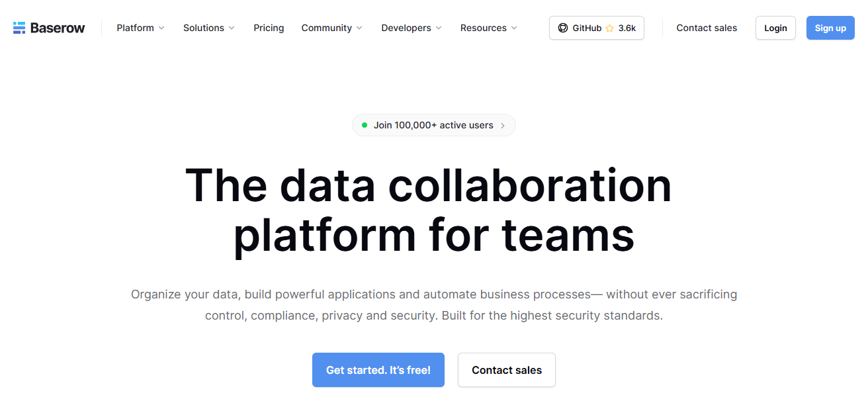The height and width of the screenshot is (397, 868).
Task: Expand the Platform menu chevron
Action: (x=161, y=28)
